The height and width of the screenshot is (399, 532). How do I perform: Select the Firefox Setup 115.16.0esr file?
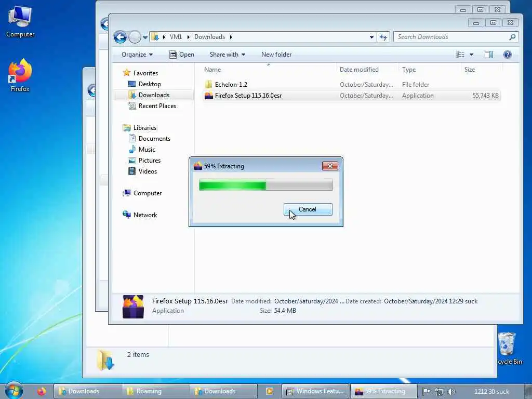(x=248, y=96)
